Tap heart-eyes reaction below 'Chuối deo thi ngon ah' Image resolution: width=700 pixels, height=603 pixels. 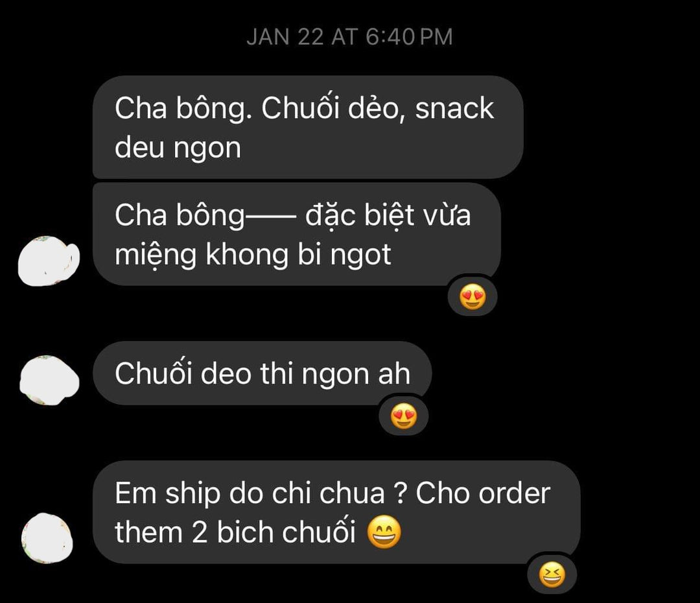point(404,416)
